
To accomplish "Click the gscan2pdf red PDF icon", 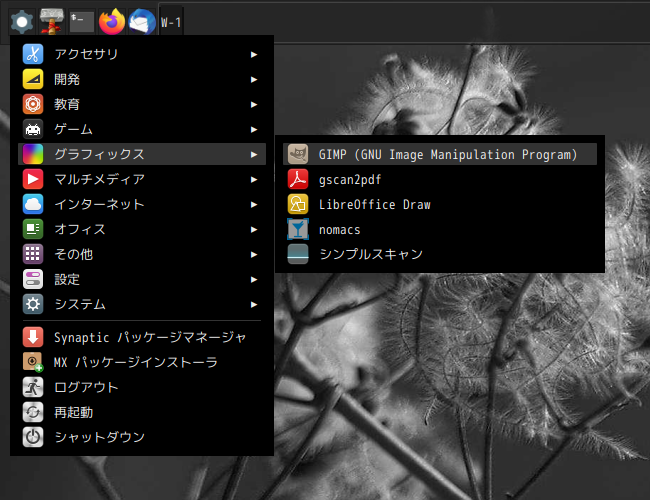I will [298, 179].
